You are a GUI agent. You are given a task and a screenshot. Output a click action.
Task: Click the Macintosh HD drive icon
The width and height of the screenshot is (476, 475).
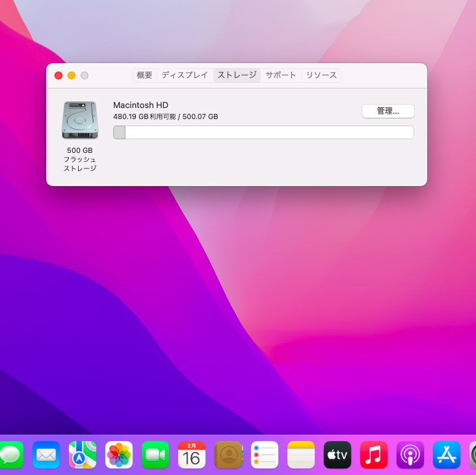80,120
